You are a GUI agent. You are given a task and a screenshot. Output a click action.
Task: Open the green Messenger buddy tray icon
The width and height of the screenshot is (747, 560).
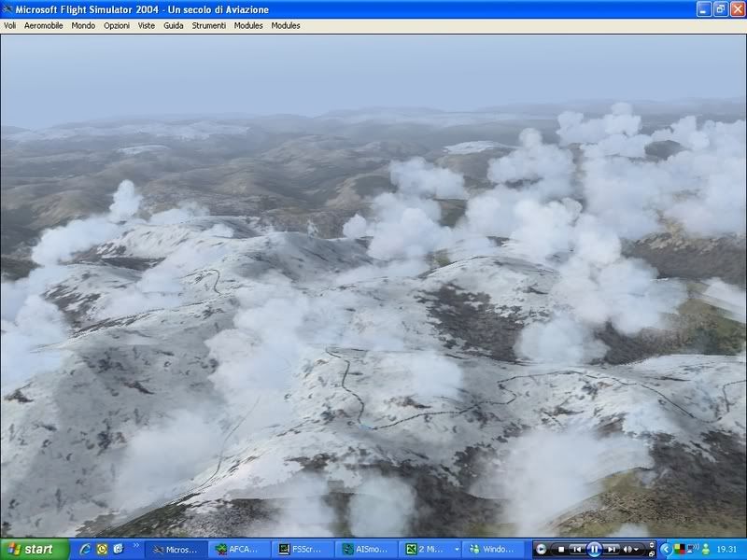706,550
